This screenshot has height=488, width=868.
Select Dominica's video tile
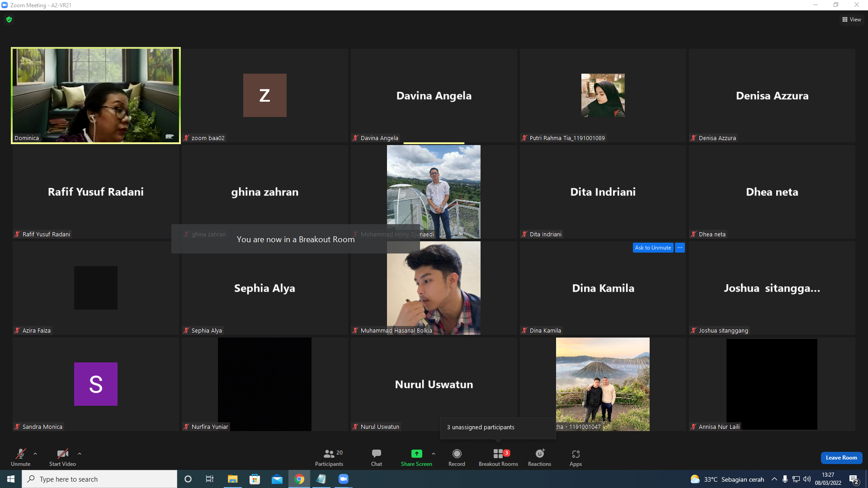(96, 96)
